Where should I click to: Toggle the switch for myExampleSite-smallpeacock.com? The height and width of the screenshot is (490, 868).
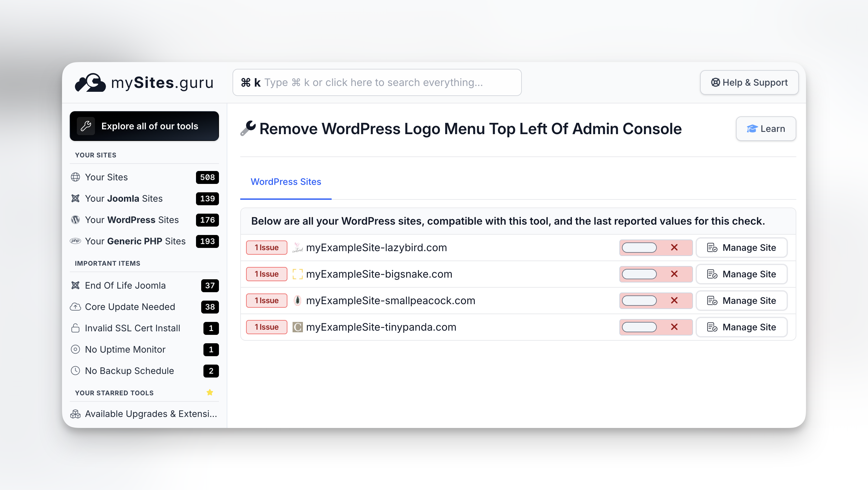[639, 301]
